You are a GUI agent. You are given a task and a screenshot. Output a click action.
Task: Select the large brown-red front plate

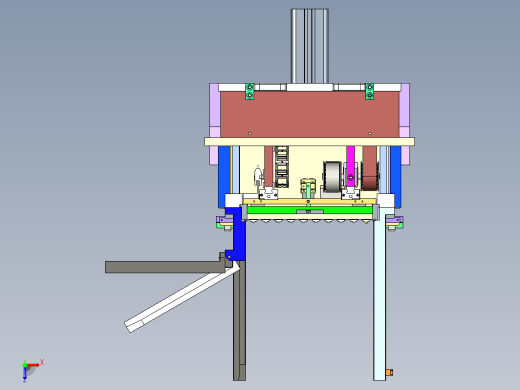click(x=309, y=114)
